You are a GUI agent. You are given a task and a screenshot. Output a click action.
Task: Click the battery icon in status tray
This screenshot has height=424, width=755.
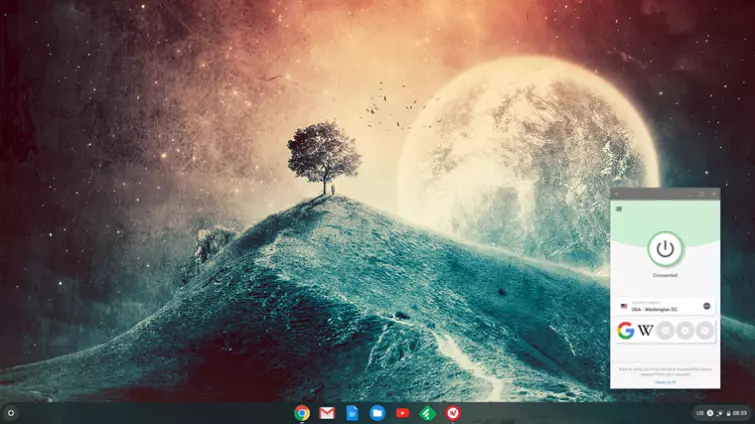coord(729,413)
